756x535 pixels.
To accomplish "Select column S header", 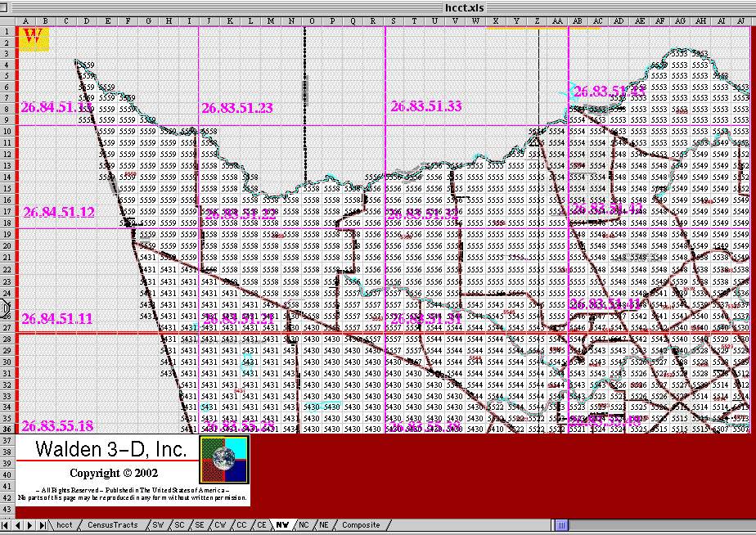I will (394, 20).
